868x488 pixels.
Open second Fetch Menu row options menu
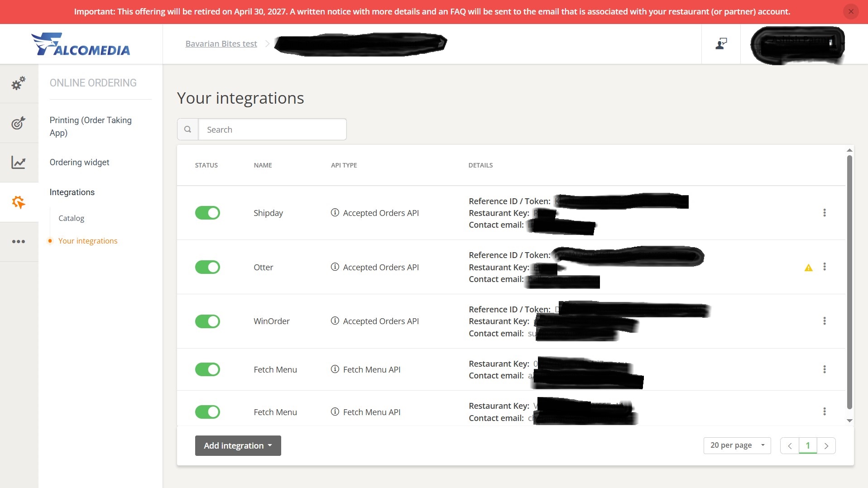(824, 411)
